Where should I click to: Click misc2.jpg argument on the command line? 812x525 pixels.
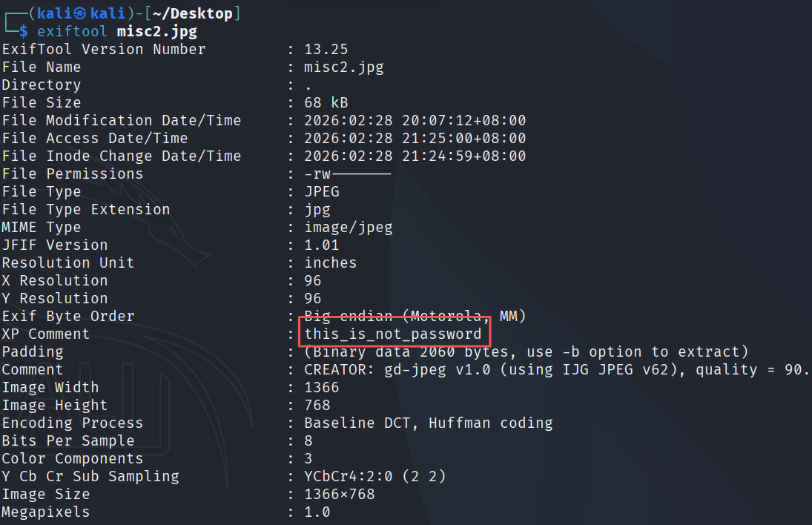click(157, 32)
